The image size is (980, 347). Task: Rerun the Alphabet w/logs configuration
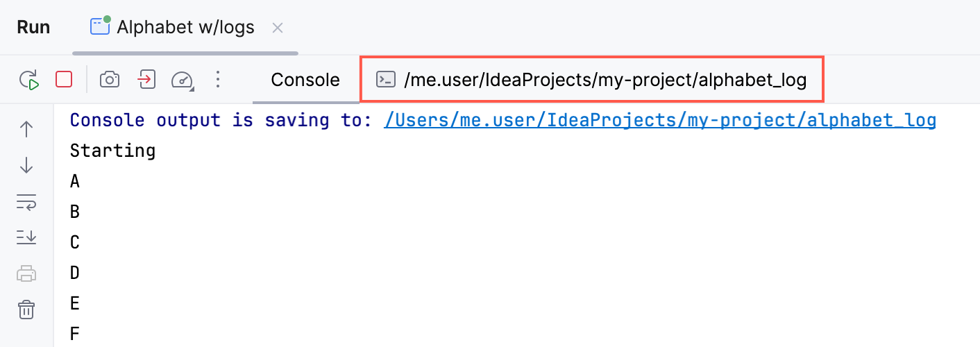click(29, 80)
